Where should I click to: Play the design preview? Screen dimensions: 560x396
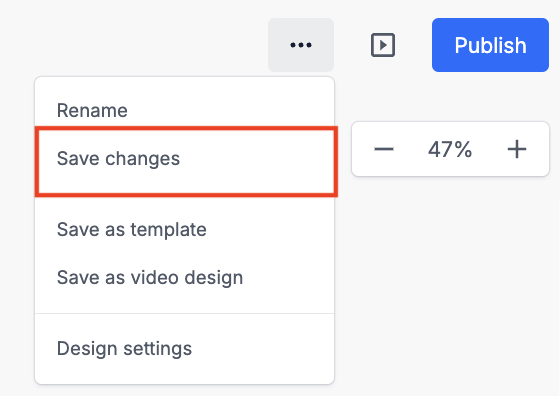(x=383, y=45)
